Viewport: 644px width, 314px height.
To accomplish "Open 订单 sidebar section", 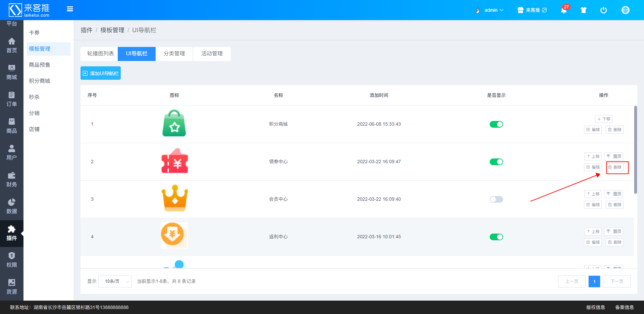I will pyautogui.click(x=12, y=99).
